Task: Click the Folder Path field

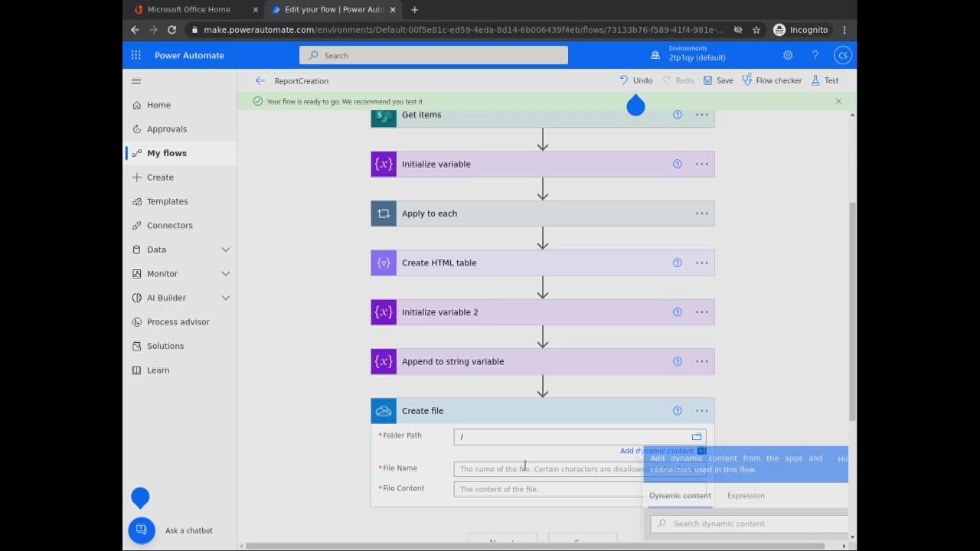Action: pyautogui.click(x=580, y=437)
